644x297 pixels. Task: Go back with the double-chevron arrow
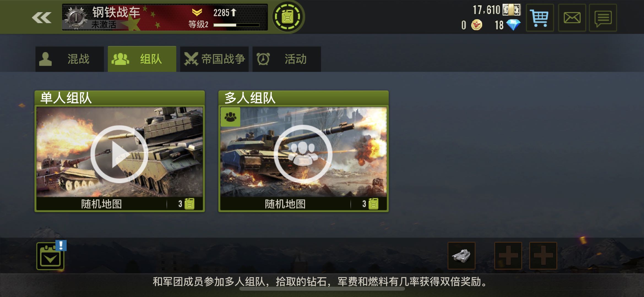click(x=42, y=18)
